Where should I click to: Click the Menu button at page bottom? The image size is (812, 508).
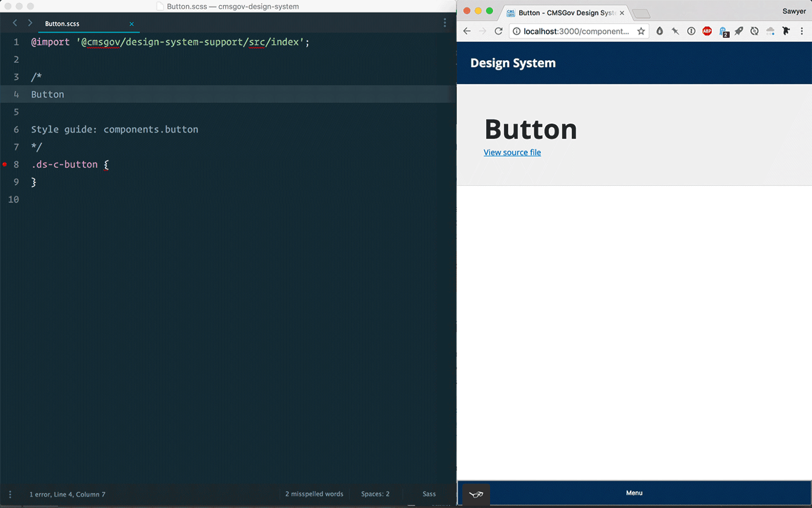pos(634,493)
